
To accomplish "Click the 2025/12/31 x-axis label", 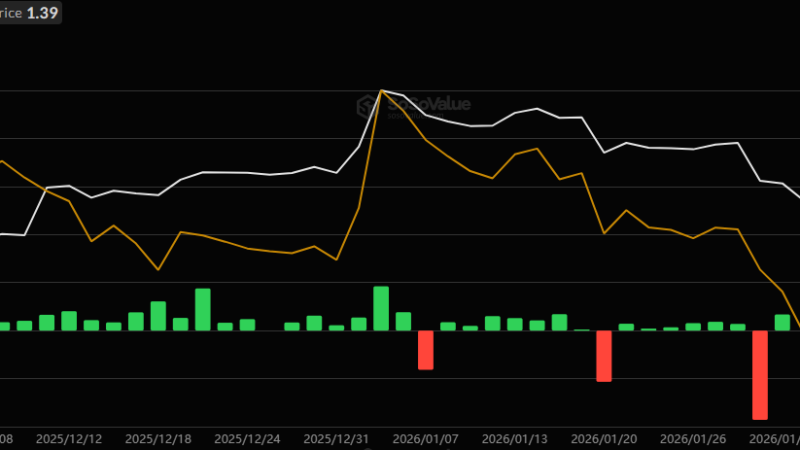I will 335,438.
